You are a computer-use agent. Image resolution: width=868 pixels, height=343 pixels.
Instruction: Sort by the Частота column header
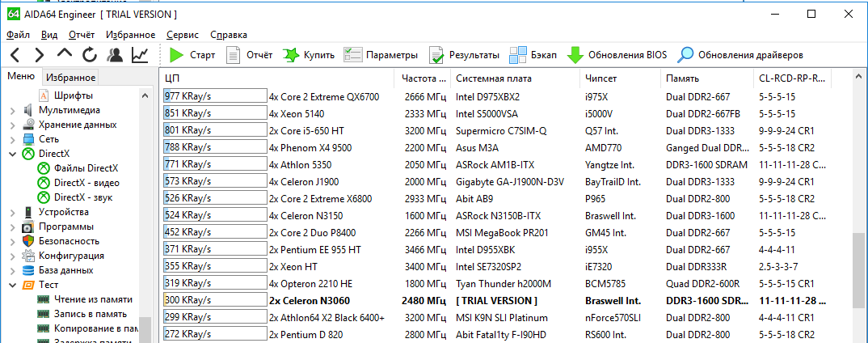coord(423,78)
